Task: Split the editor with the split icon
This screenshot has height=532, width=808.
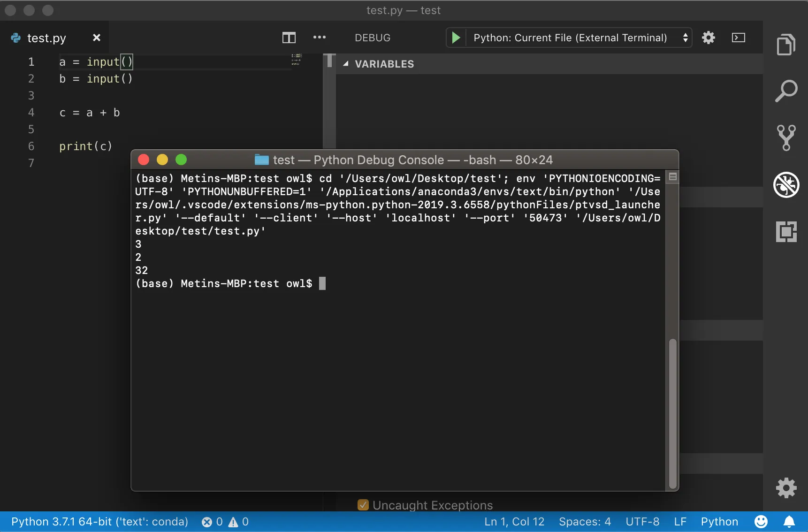Action: (x=289, y=38)
